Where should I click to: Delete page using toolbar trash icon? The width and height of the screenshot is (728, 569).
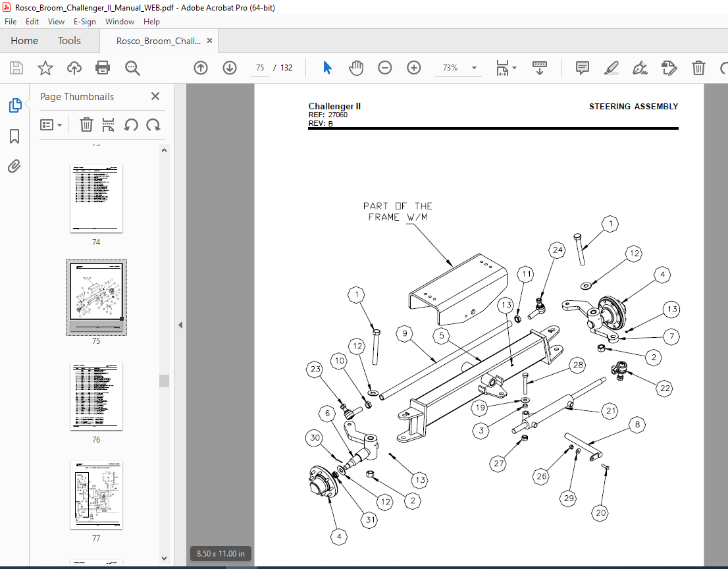point(698,68)
